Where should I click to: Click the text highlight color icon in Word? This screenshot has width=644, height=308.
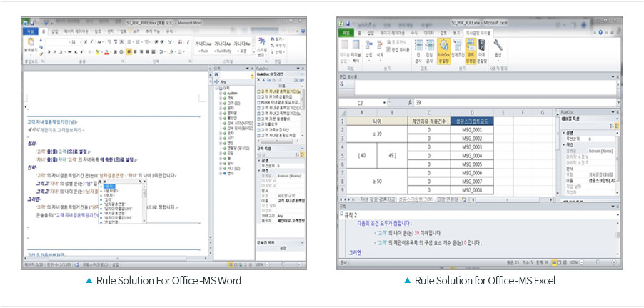pos(98,52)
